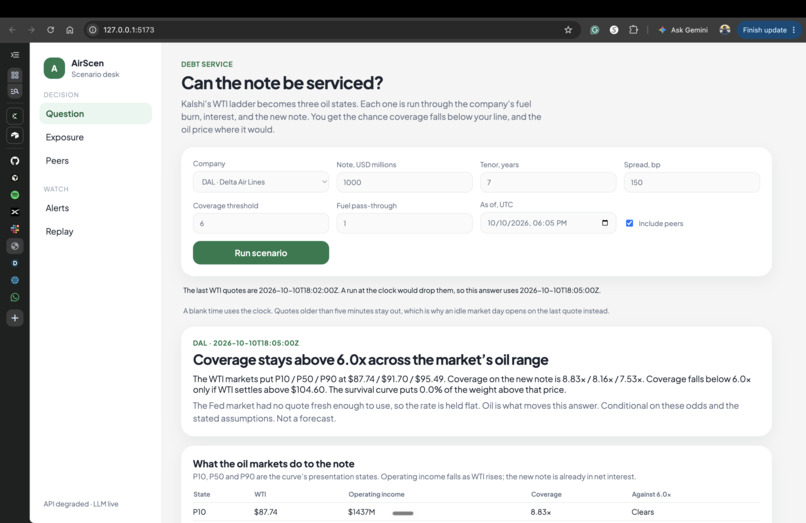Click the 'DAL · 2026-10-10T18:05:00Z' result label

point(246,343)
